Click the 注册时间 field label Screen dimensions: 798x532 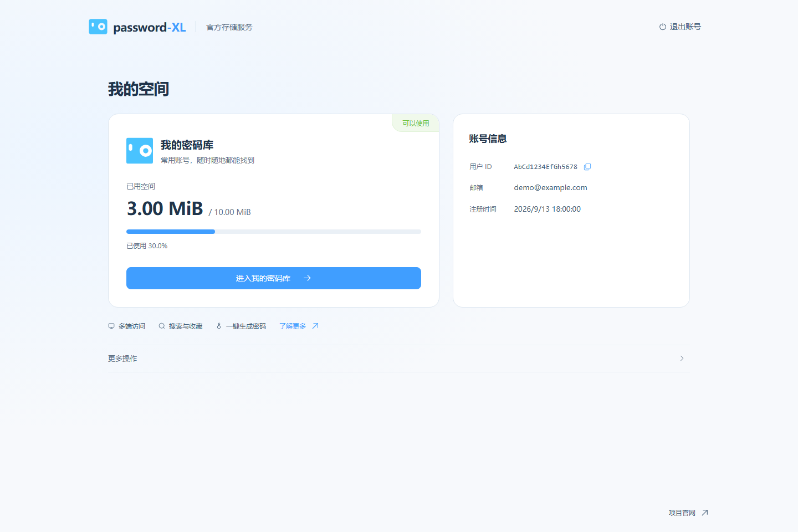point(483,209)
